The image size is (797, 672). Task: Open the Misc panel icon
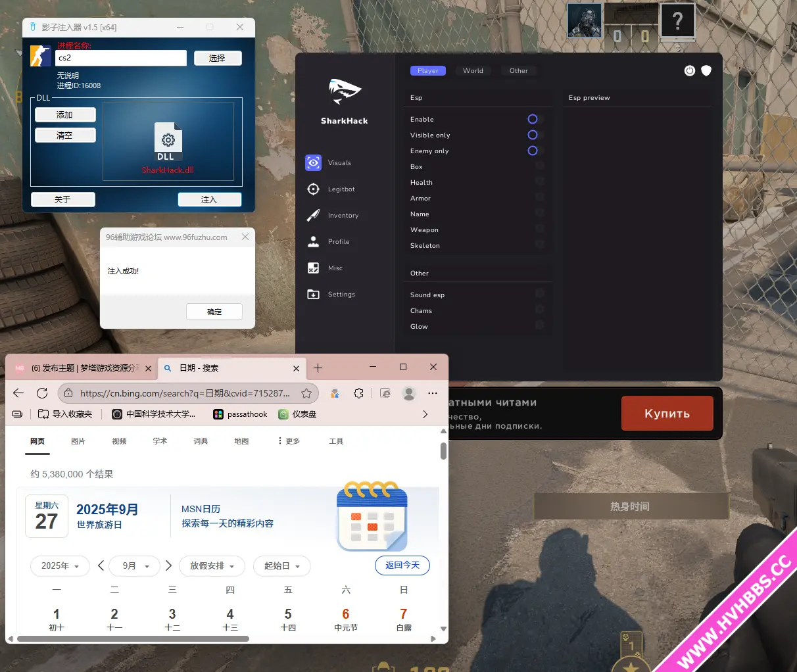coord(314,268)
